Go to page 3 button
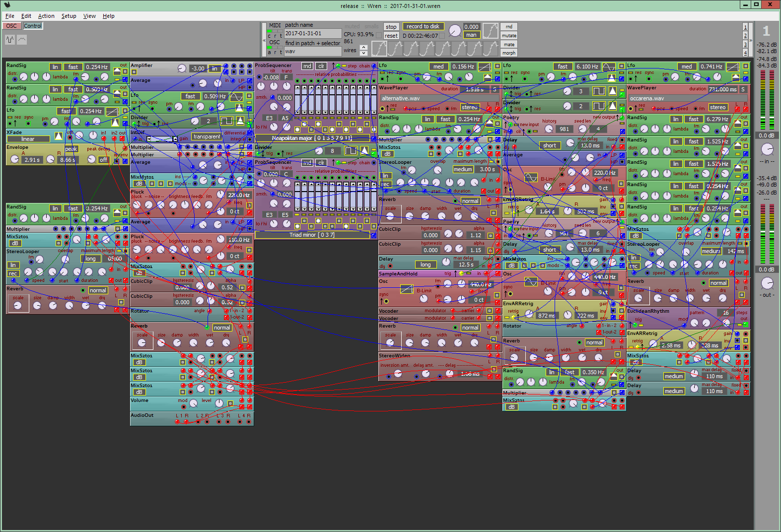The image size is (781, 532). pyautogui.click(x=745, y=44)
